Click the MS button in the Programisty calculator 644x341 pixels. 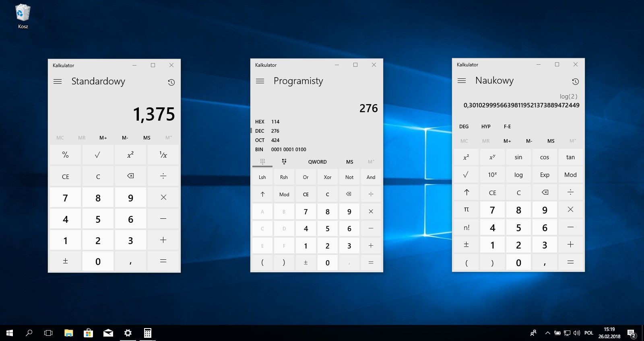[350, 162]
